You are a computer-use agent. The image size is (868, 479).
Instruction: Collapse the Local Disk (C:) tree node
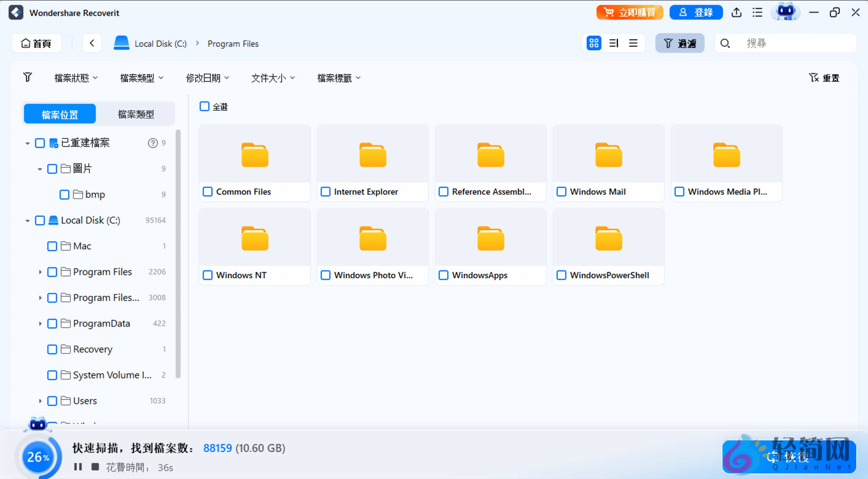click(x=28, y=220)
